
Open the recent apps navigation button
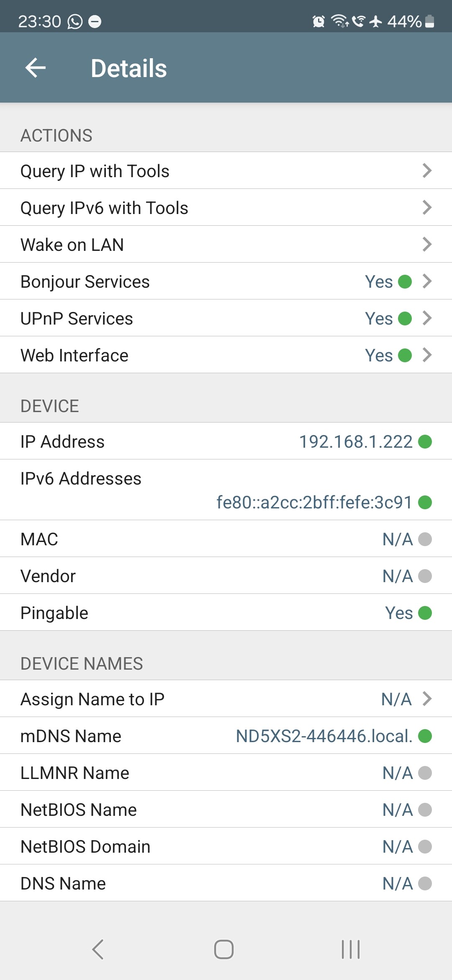(x=351, y=949)
